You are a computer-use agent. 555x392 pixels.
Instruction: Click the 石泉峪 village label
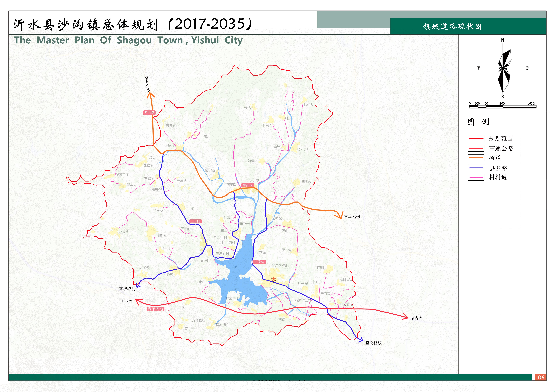point(171,126)
